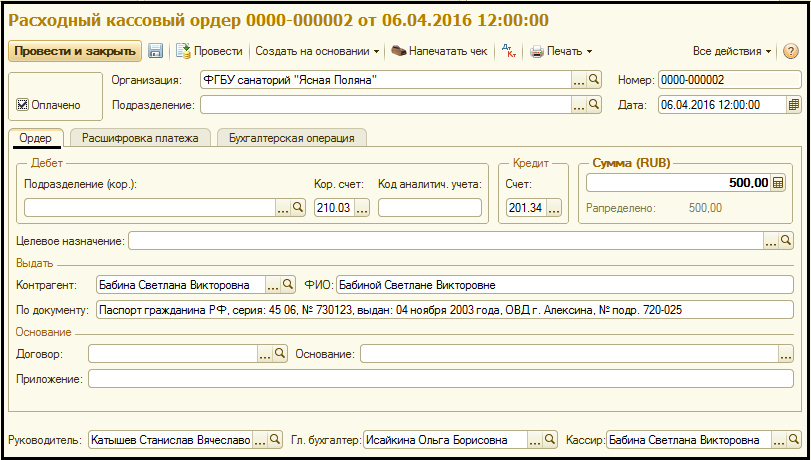Click the magnifier next to Гл. бухгалтер

point(549,440)
